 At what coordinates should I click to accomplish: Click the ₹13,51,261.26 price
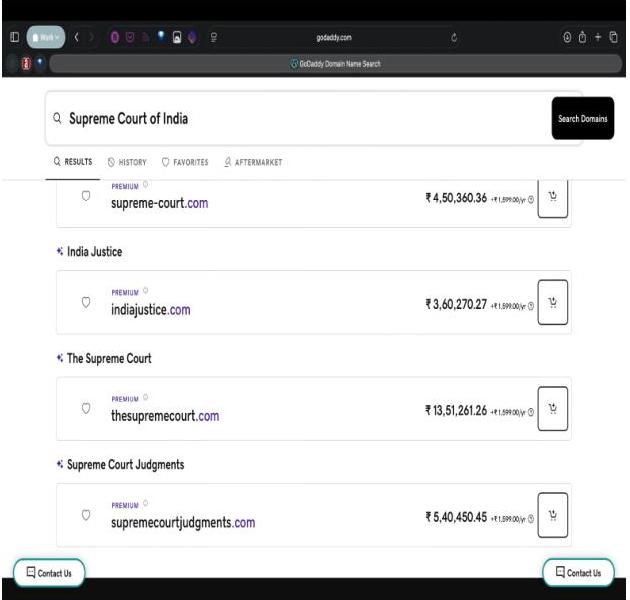pos(456,410)
